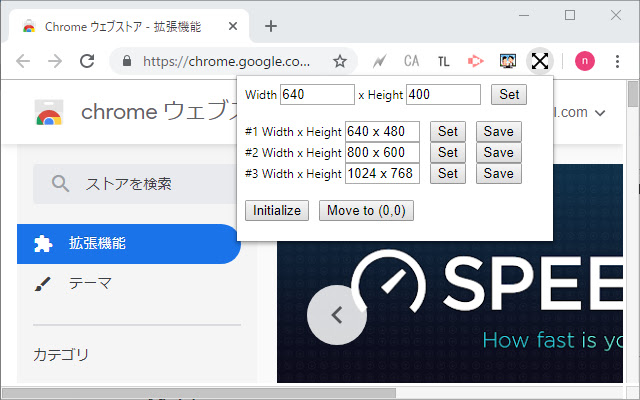This screenshot has width=640, height=400.
Task: Select 拡張機能 in the sidebar
Action: point(129,244)
